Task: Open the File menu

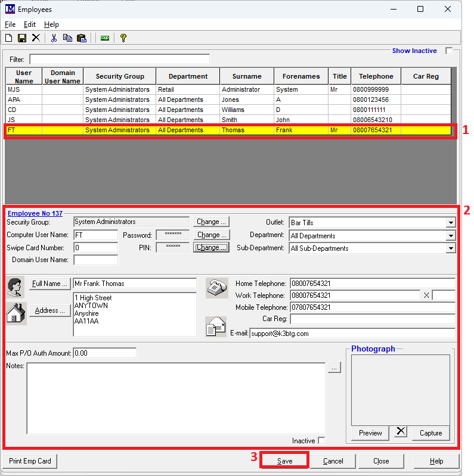Action: click(x=10, y=24)
